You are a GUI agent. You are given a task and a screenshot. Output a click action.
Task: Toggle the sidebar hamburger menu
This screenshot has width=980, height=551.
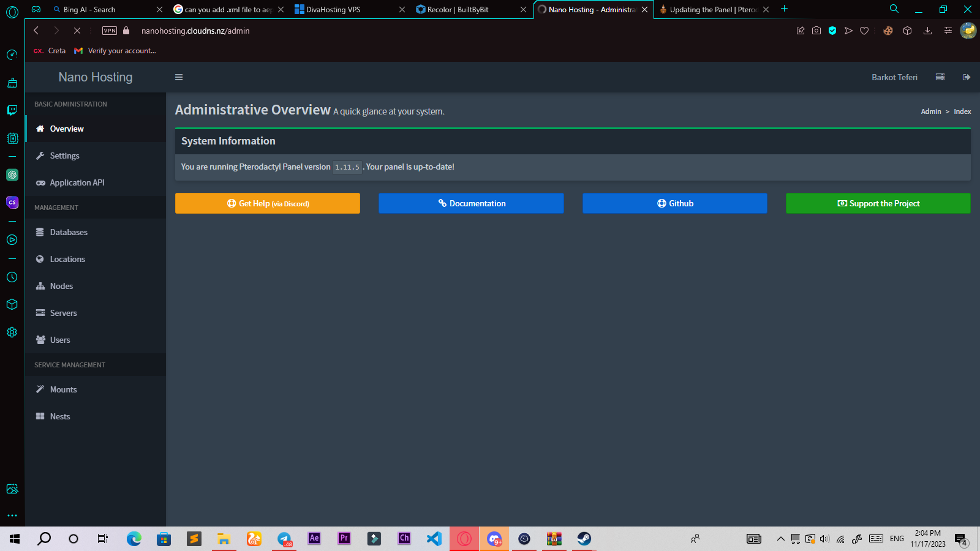pyautogui.click(x=179, y=77)
